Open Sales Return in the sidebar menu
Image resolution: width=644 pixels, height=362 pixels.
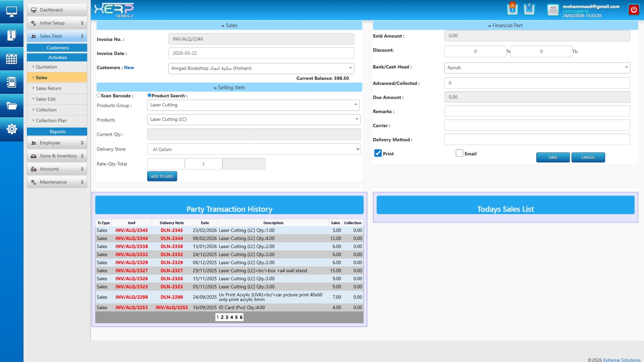tap(48, 88)
